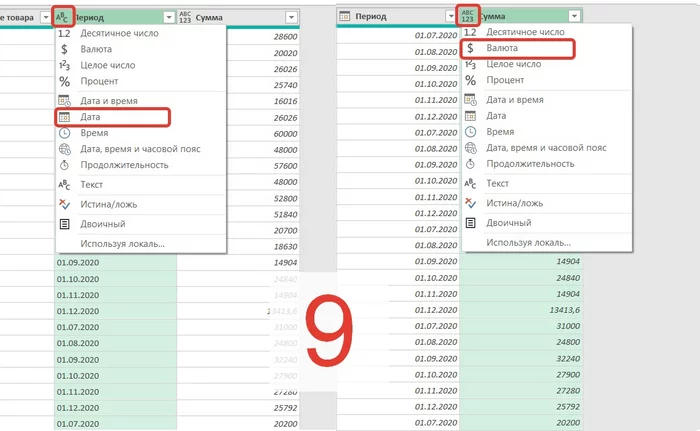Click the calendar date type icon on the right Период column
The height and width of the screenshot is (431, 700).
pos(345,17)
